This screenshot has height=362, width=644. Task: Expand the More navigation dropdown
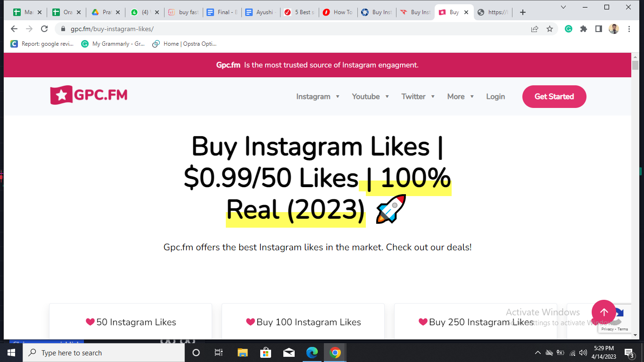tap(461, 97)
